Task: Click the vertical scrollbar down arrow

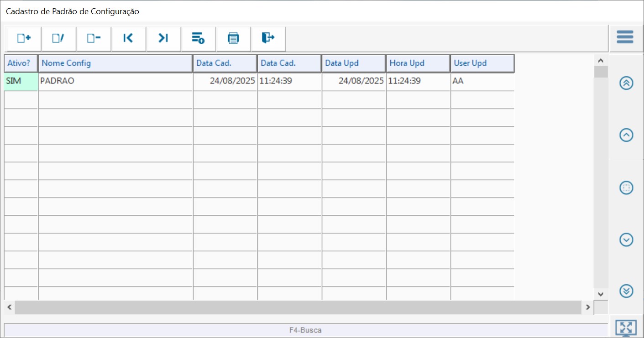Action: click(601, 294)
